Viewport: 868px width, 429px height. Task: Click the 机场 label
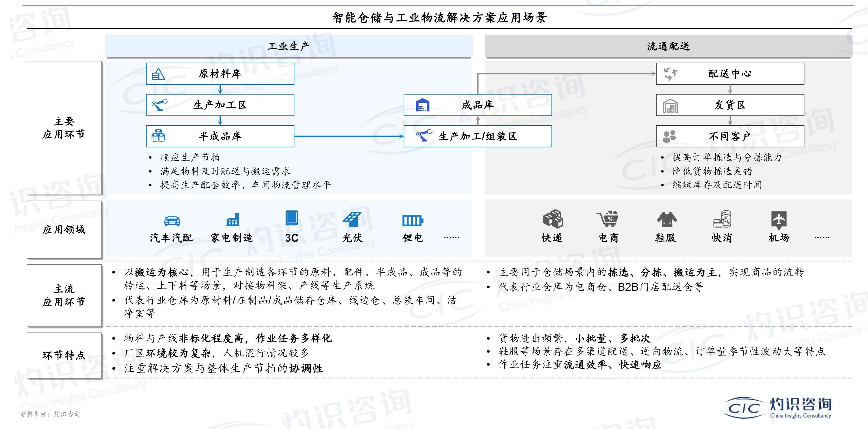coord(779,238)
